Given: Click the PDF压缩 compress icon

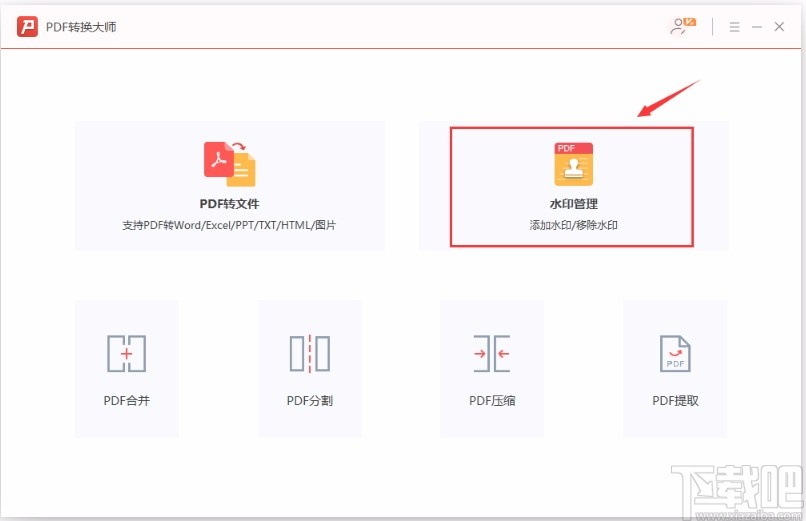Looking at the screenshot, I should pyautogui.click(x=492, y=353).
